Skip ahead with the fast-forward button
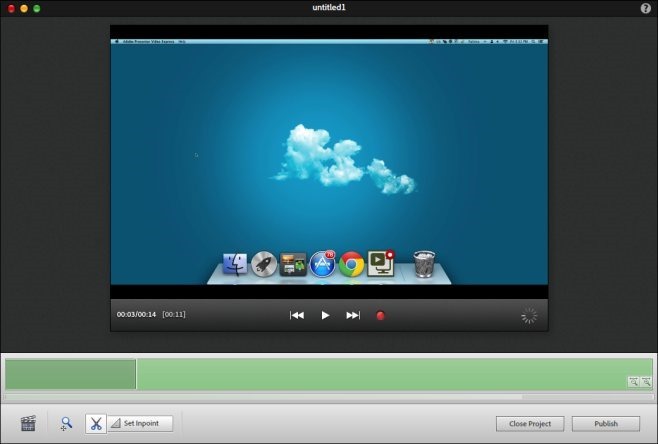The height and width of the screenshot is (444, 658). (353, 315)
